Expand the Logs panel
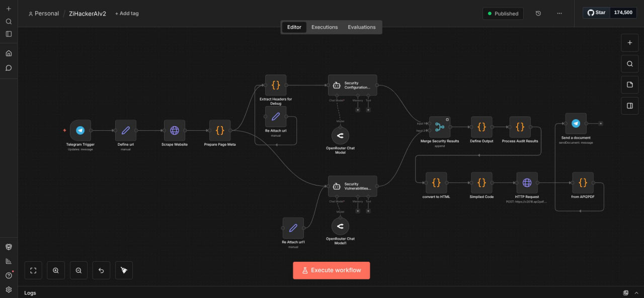This screenshot has width=644, height=298. 30,293
